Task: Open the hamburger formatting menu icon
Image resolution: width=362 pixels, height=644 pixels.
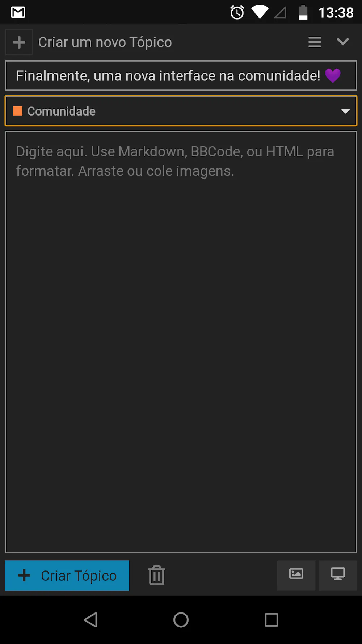Action: point(315,42)
